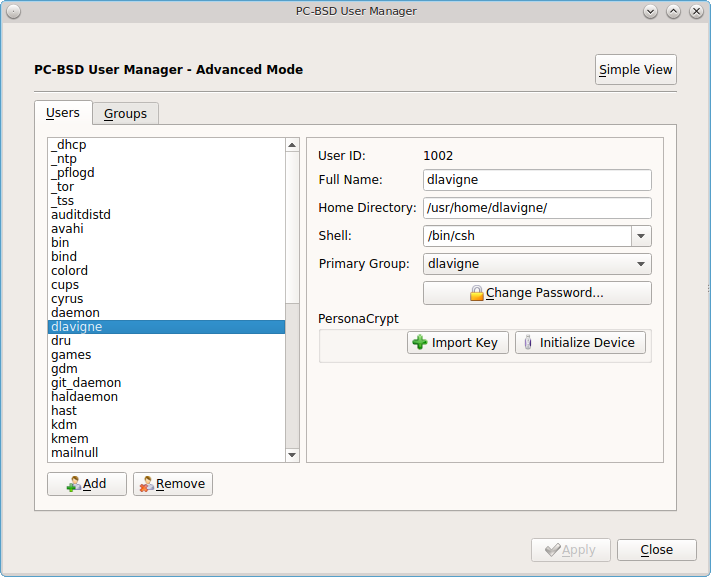Select user haldaemon
The height and width of the screenshot is (577, 711).
pyautogui.click(x=166, y=397)
